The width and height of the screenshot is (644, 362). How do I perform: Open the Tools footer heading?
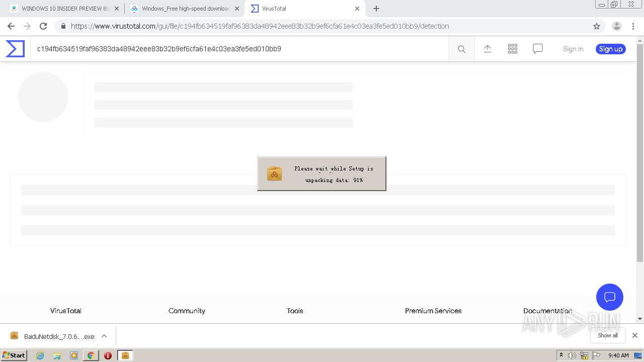click(x=295, y=311)
